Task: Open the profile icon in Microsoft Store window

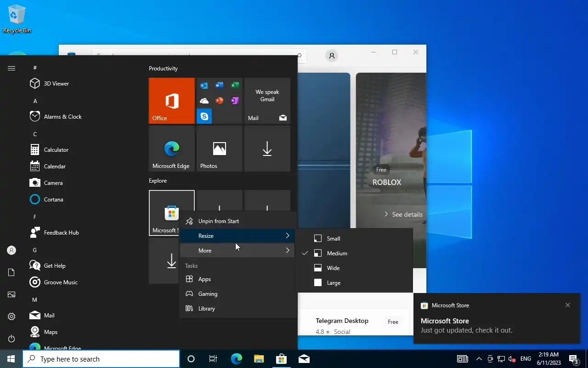Action: [x=332, y=56]
